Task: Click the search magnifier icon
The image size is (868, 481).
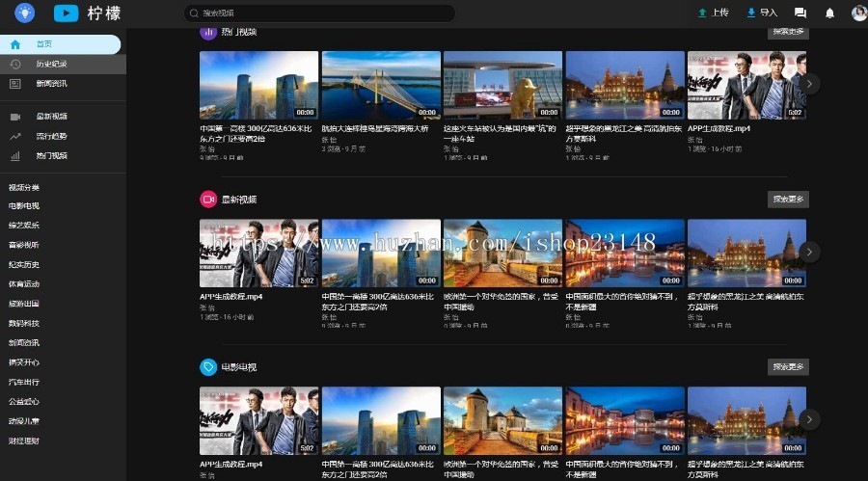Action: [x=194, y=13]
